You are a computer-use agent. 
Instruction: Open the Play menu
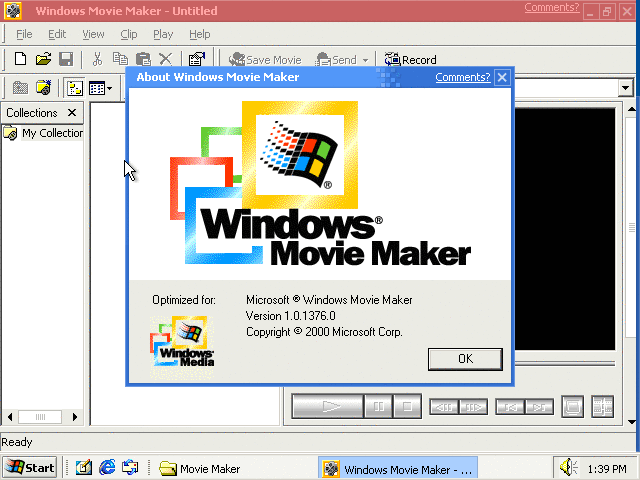(x=163, y=34)
